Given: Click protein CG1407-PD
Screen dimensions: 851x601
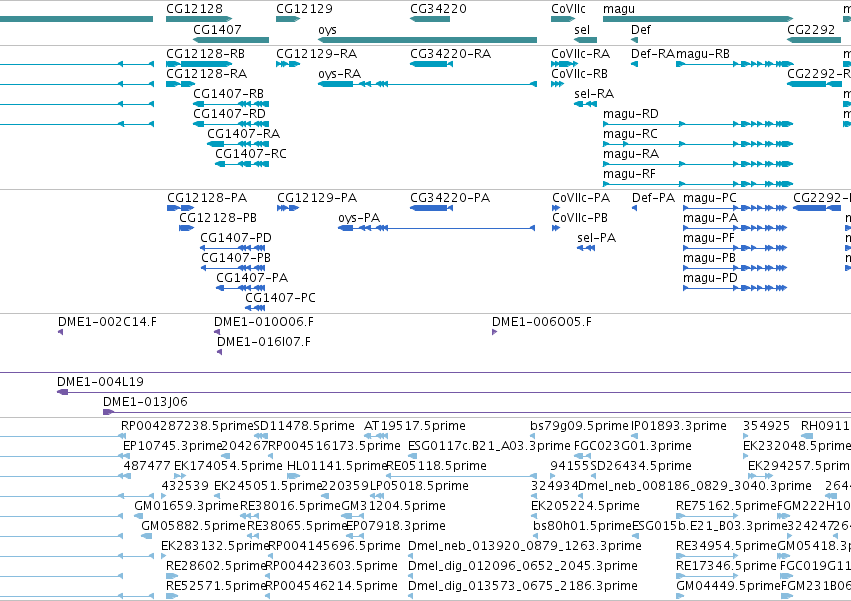Looking at the screenshot, I should point(233,248).
